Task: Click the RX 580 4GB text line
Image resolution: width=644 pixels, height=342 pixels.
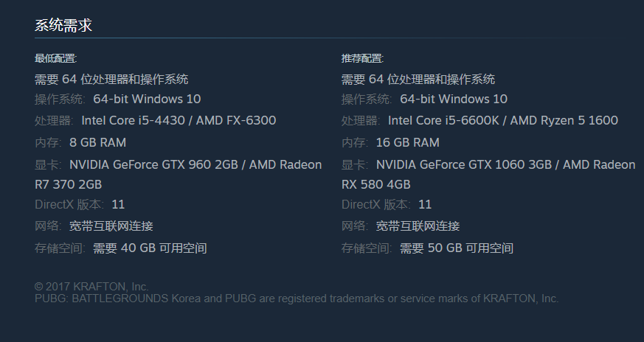Action: click(375, 185)
